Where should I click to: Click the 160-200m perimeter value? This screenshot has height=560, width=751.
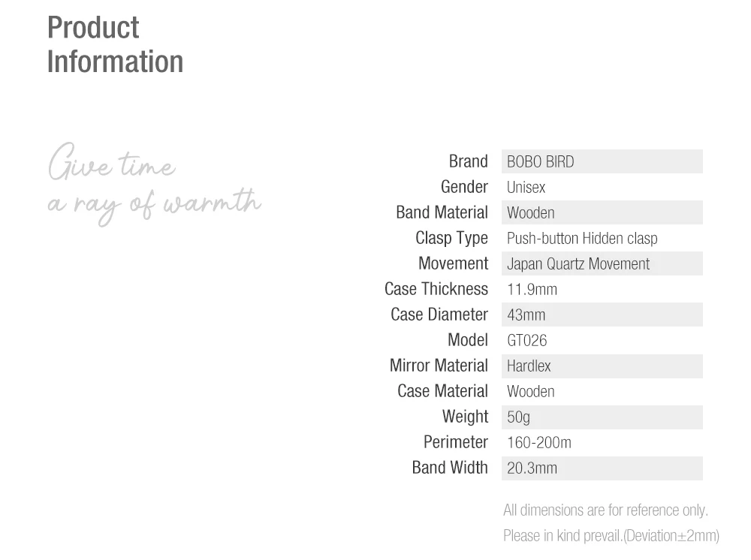[538, 442]
